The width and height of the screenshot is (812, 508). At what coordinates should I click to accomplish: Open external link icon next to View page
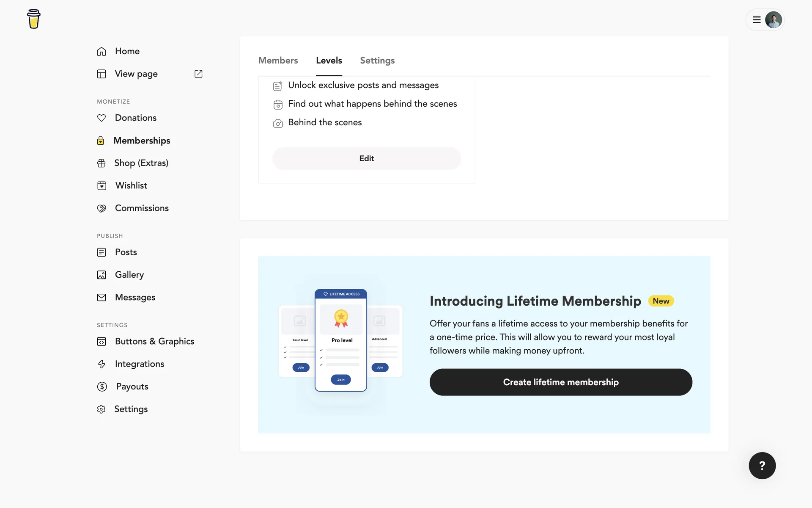(198, 74)
